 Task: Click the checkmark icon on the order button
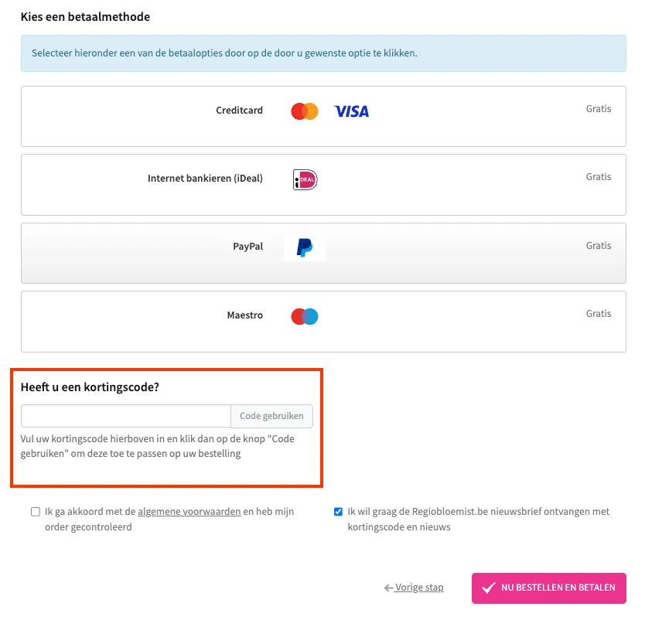(x=486, y=588)
